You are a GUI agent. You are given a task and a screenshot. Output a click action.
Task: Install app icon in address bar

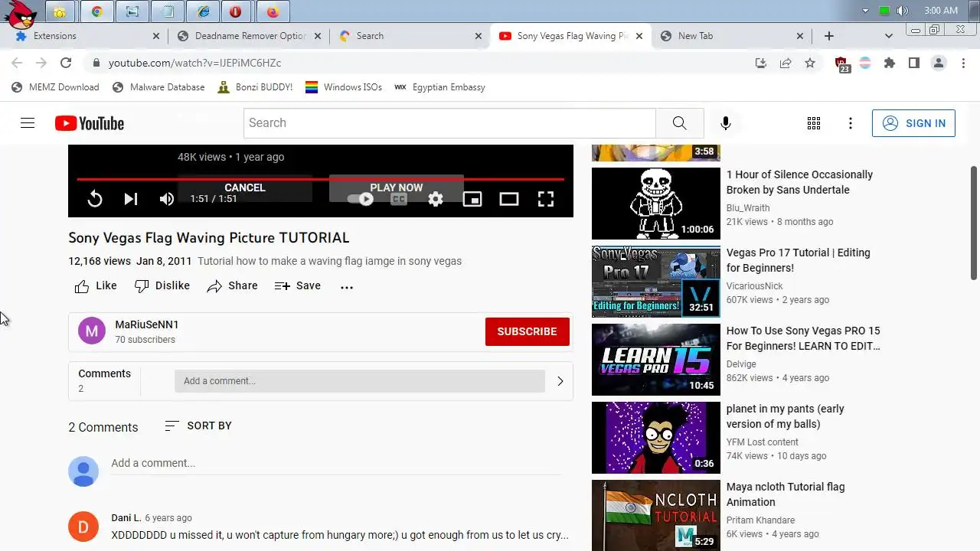760,64
